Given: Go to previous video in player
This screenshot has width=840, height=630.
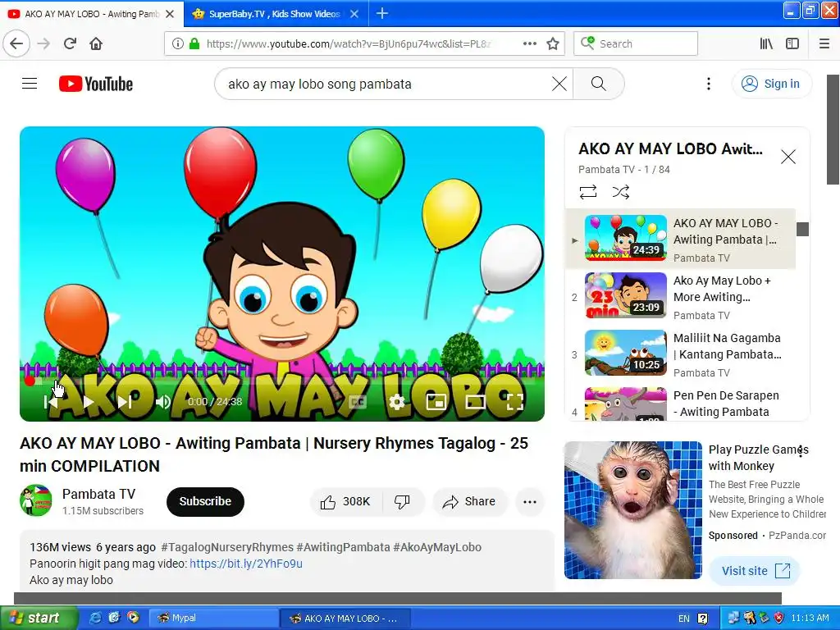Looking at the screenshot, I should [50, 401].
